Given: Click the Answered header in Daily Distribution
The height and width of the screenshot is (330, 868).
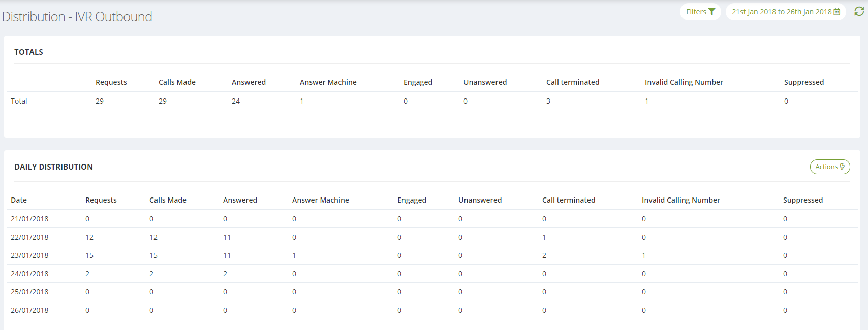Looking at the screenshot, I should (x=240, y=200).
